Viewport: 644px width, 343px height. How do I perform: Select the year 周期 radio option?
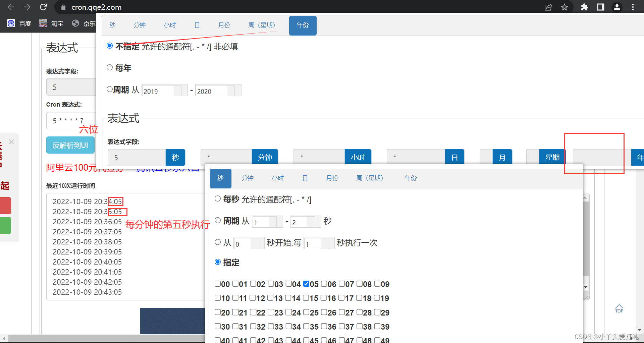pos(110,89)
